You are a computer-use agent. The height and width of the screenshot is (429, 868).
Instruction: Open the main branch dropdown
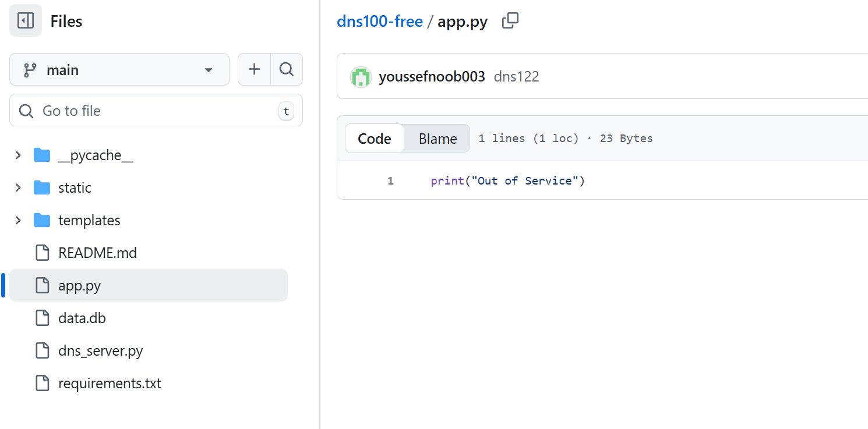click(x=119, y=70)
